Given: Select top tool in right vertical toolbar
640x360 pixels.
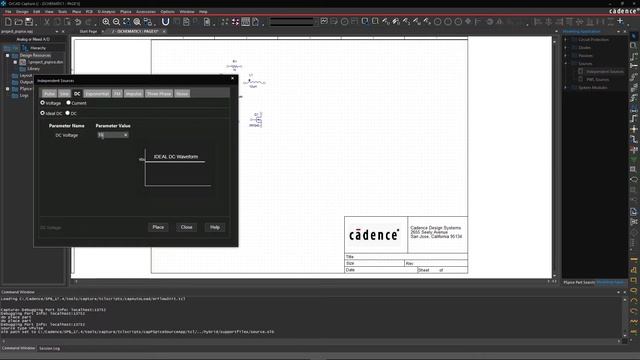Looking at the screenshot, I should pyautogui.click(x=633, y=36).
